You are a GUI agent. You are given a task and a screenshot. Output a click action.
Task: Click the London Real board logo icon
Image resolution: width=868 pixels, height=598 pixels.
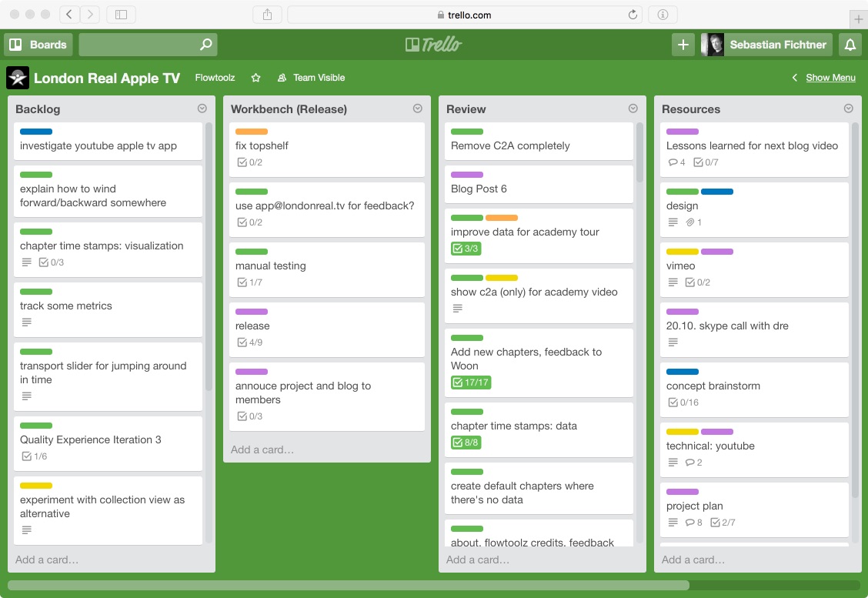18,78
